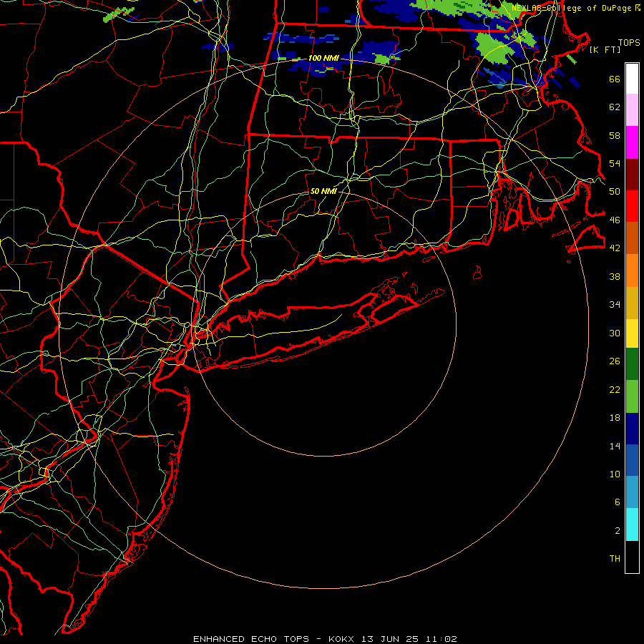
Task: Select the medium blue legend swatch
Action: point(632,460)
